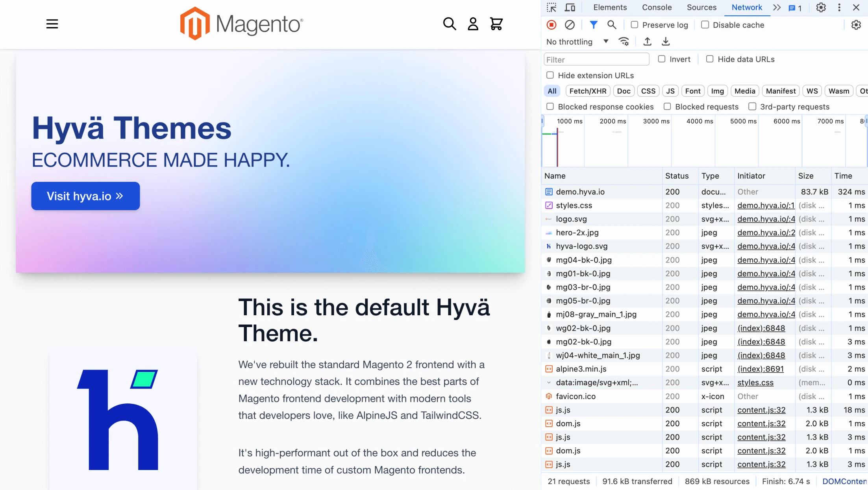Viewport: 868px width, 490px height.
Task: Open the hamburger navigation menu
Action: coord(52,24)
